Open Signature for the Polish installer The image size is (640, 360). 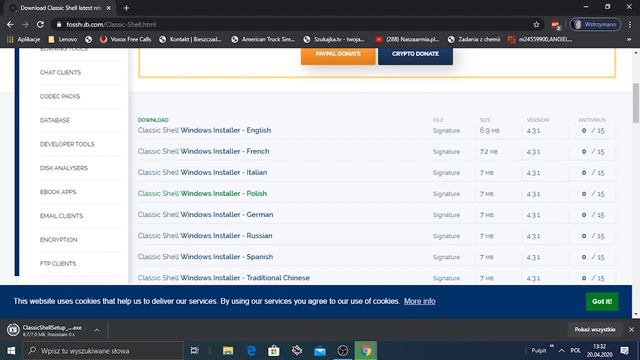446,194
